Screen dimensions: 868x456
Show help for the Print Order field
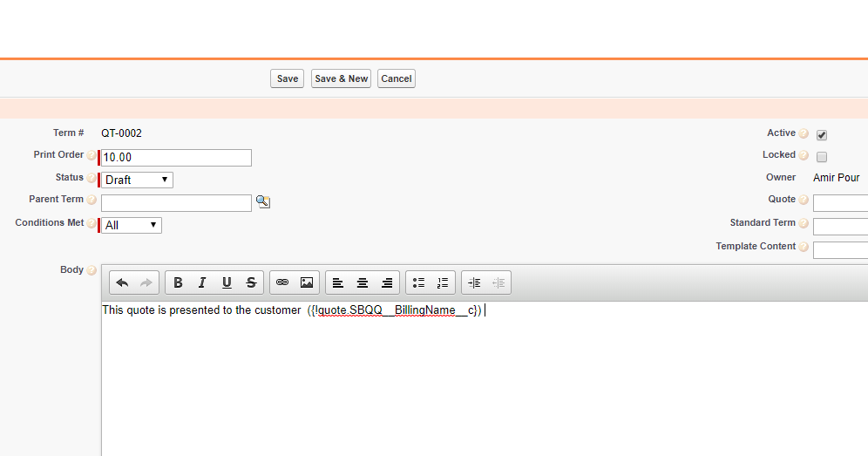(x=92, y=156)
